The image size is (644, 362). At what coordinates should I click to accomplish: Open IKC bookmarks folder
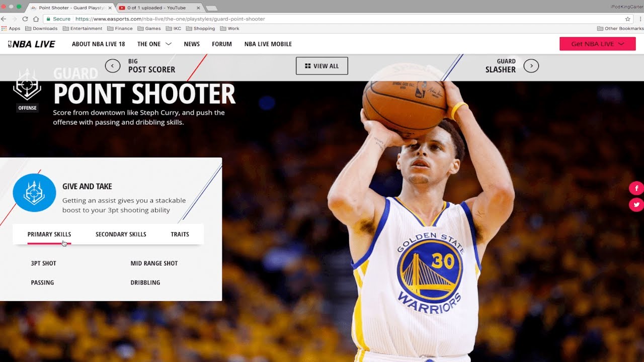pos(174,29)
